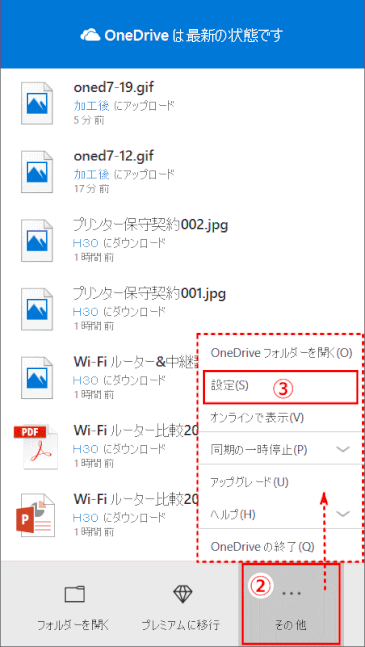
Task: Click the 5分前 timestamp text
Action: [89, 121]
